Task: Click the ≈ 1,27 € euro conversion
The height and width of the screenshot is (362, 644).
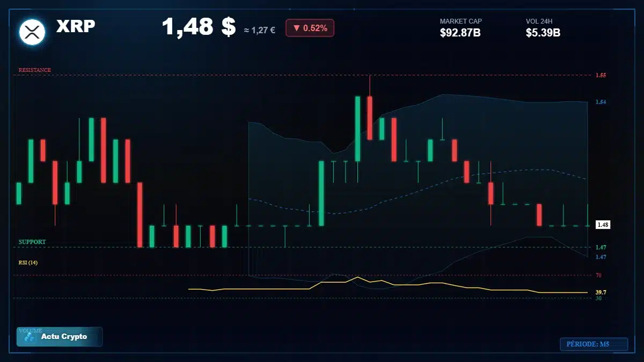Action: (x=259, y=30)
